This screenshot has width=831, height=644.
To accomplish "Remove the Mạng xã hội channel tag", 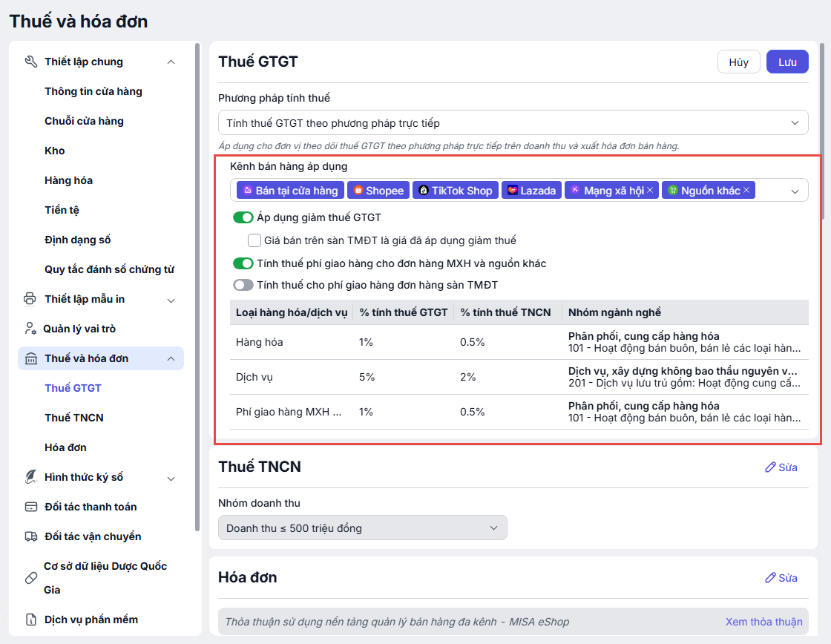I will 650,191.
